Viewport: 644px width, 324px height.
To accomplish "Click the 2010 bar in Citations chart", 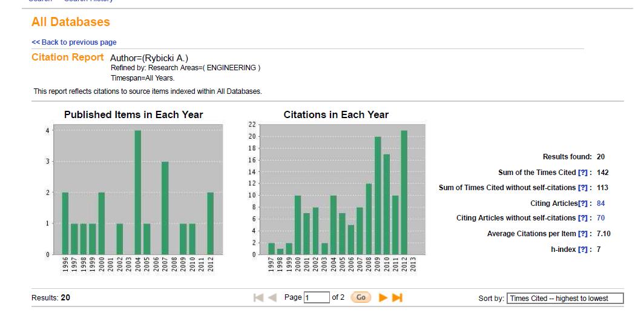I will click(387, 204).
